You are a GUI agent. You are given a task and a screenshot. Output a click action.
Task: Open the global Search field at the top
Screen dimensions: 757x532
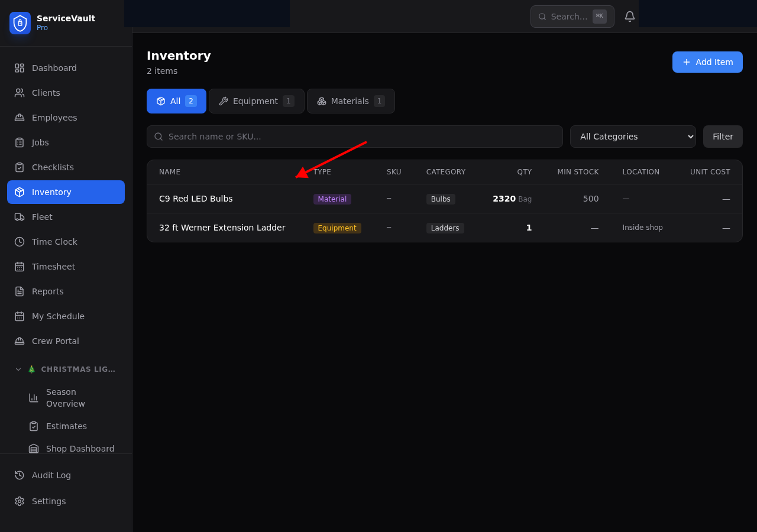pos(572,16)
